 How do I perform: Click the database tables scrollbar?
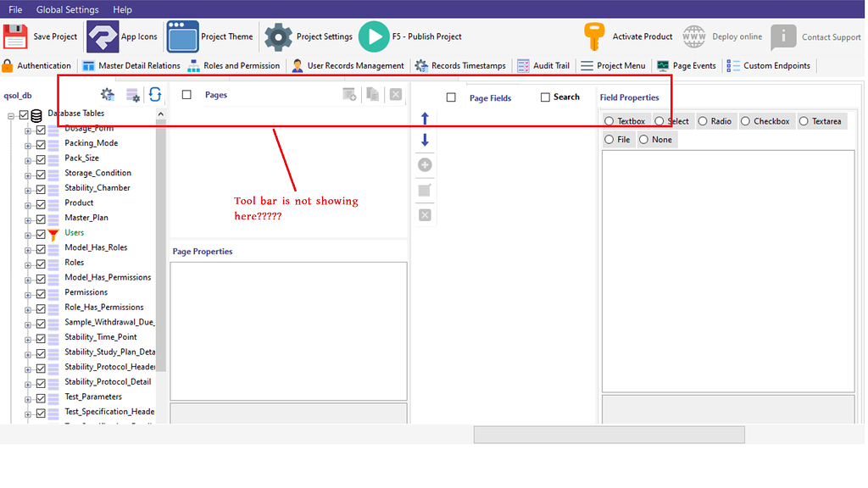click(160, 254)
